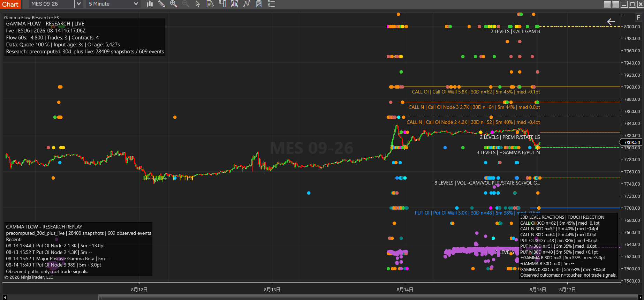Click the 8月14日 date axis label
This screenshot has width=644, height=300.
point(405,290)
